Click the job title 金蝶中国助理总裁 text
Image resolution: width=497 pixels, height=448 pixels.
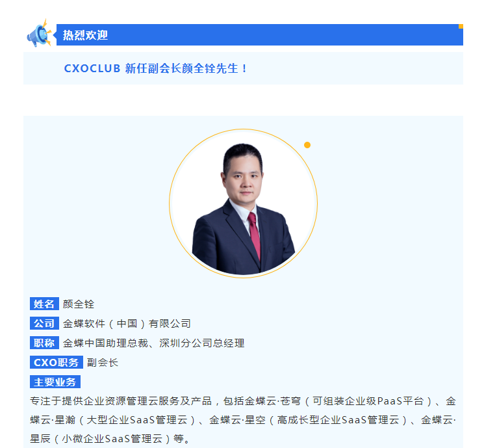[x=105, y=343]
